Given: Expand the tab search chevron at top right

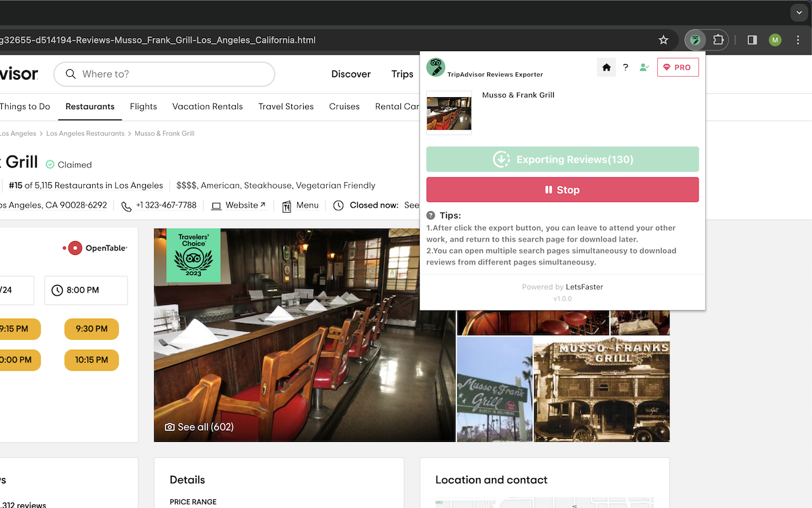Looking at the screenshot, I should coord(799,12).
